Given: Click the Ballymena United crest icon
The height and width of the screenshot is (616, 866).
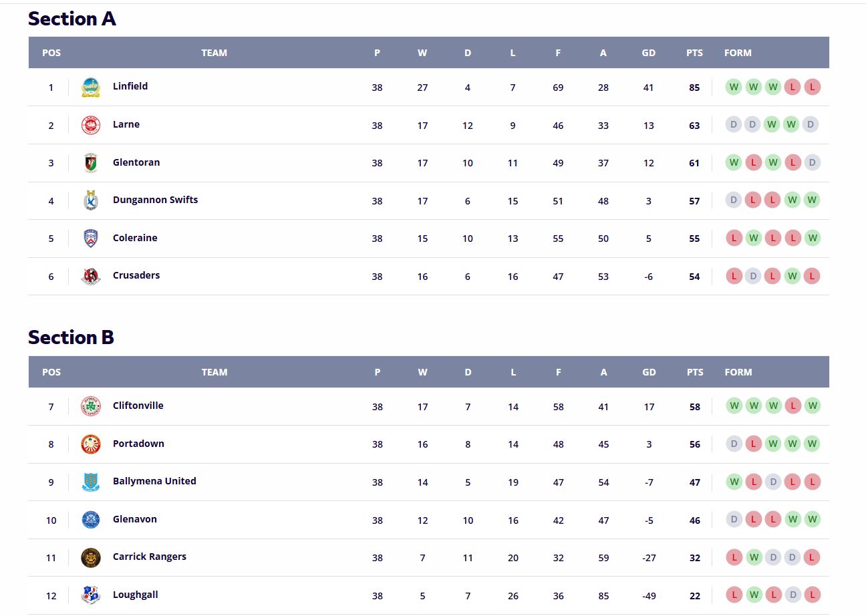Looking at the screenshot, I should pos(91,482).
